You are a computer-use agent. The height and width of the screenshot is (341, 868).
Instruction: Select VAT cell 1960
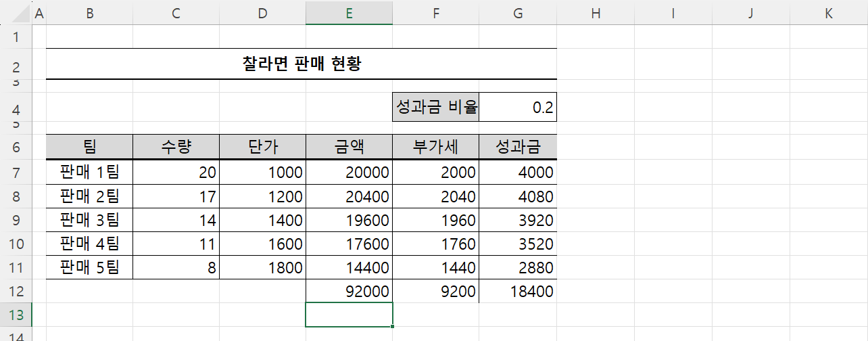435,220
